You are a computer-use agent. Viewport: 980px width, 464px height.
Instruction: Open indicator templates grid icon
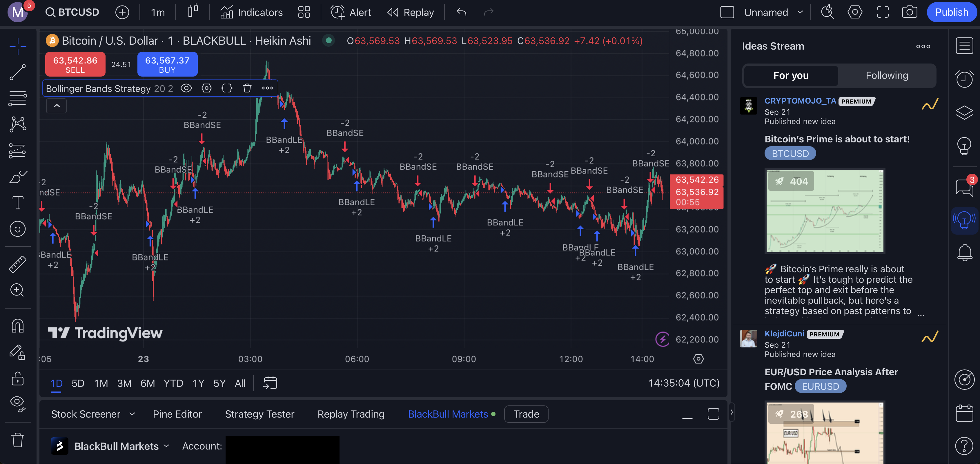(x=304, y=12)
